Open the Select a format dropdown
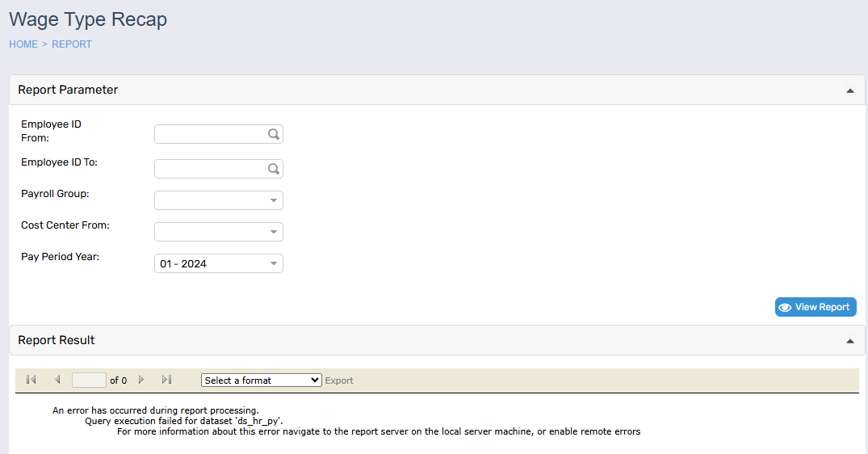The image size is (868, 454). [x=261, y=380]
